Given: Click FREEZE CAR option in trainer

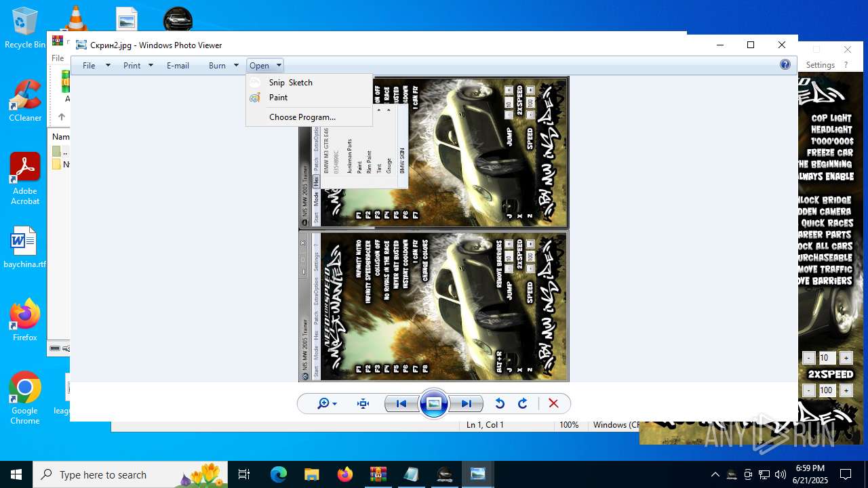Looking at the screenshot, I should click(x=829, y=152).
